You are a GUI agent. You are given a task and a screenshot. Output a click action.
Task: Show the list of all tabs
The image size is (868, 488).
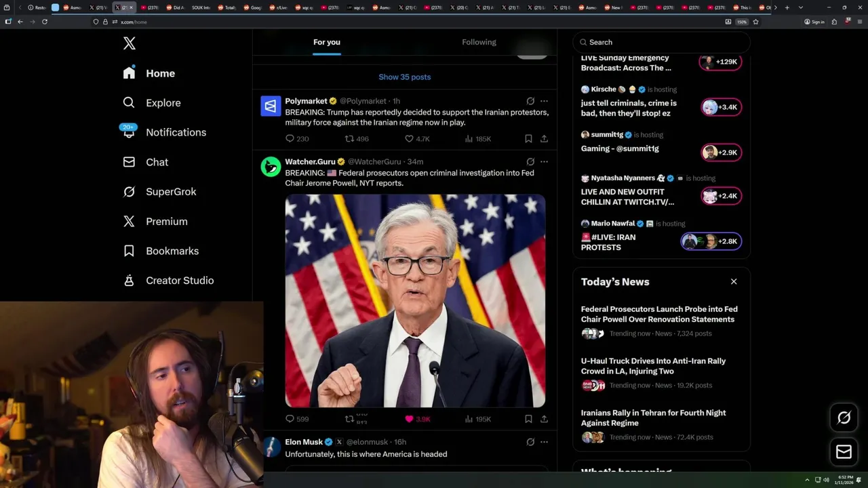pyautogui.click(x=801, y=7)
